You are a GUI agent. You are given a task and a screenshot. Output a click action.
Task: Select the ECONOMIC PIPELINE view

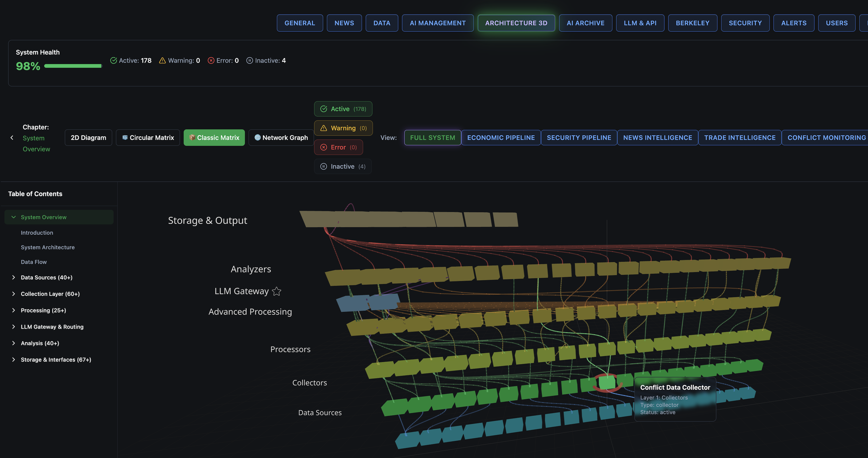click(501, 138)
